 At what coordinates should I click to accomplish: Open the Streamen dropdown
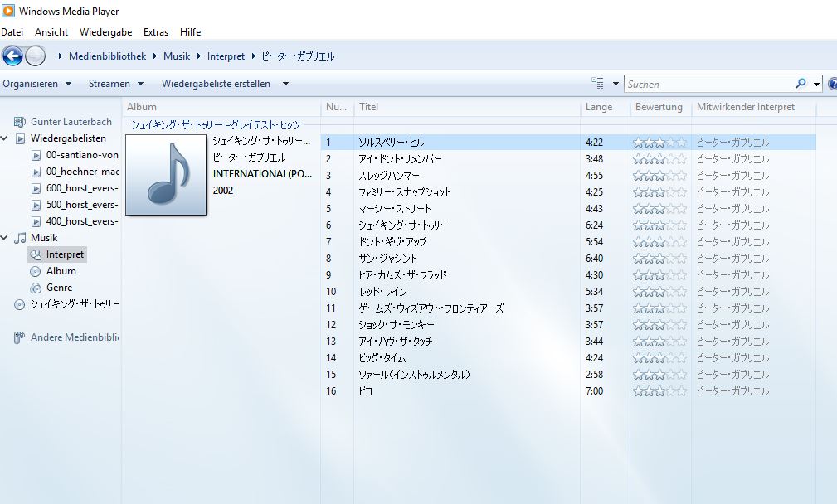pyautogui.click(x=116, y=84)
